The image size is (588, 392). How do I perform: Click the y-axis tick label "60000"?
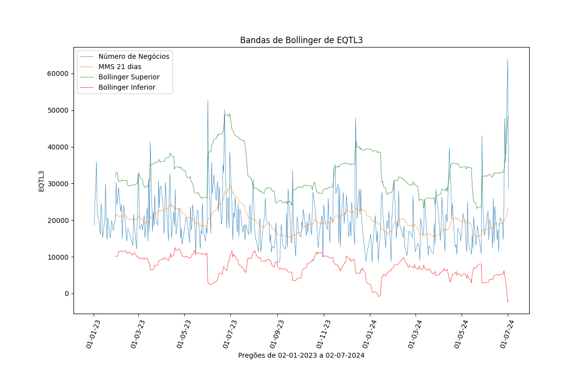[x=57, y=73]
